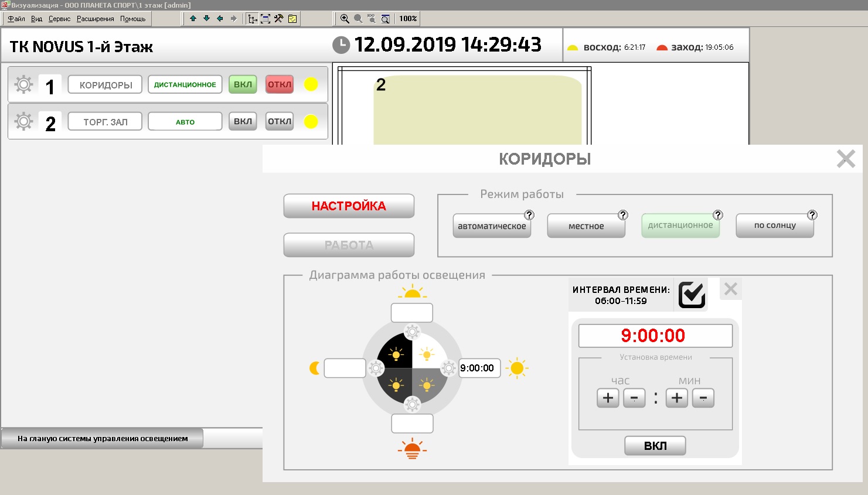Select автоматическое operating mode
This screenshot has width=868, height=495.
pos(492,226)
